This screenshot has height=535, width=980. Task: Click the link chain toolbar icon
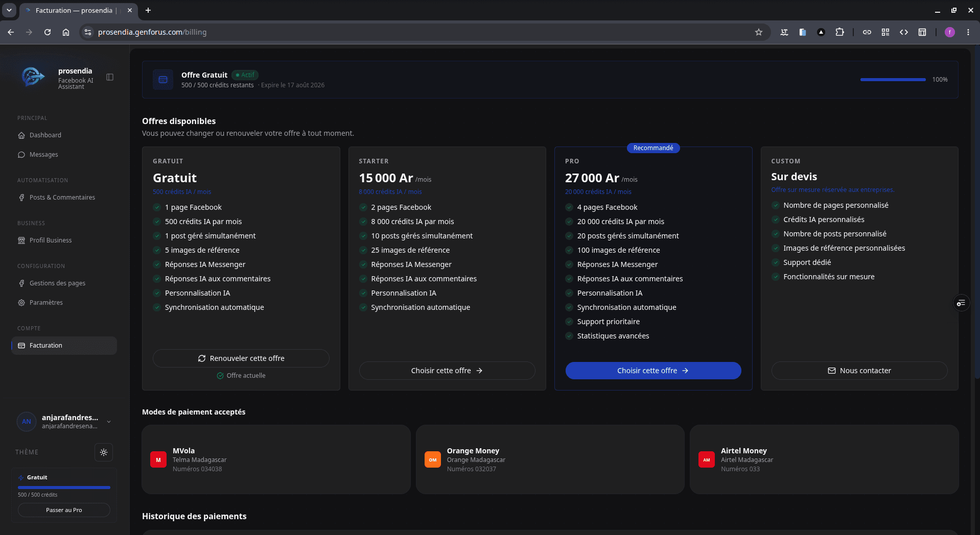coord(867,32)
